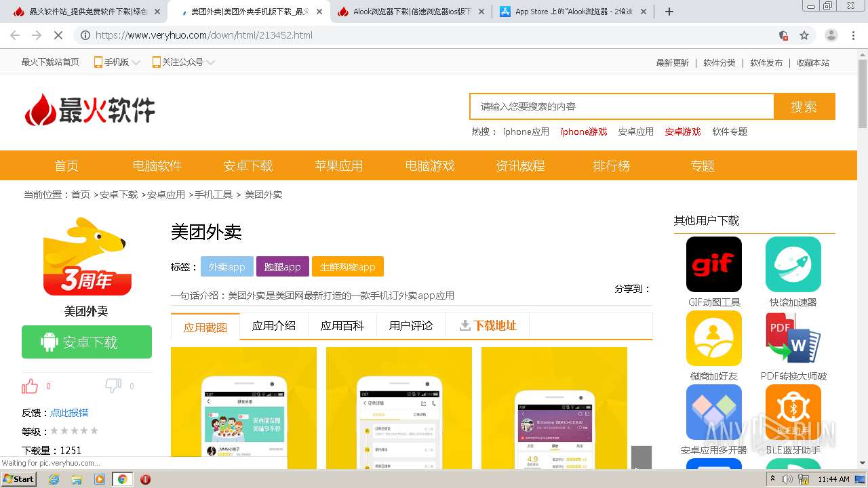
Task: Expand the 手机版 dropdown
Action: pos(117,62)
